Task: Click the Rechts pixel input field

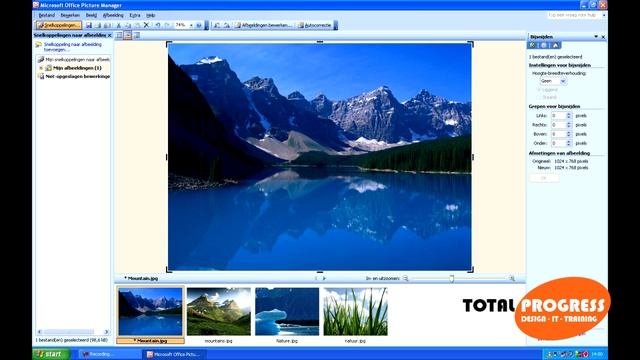Action: [x=558, y=125]
